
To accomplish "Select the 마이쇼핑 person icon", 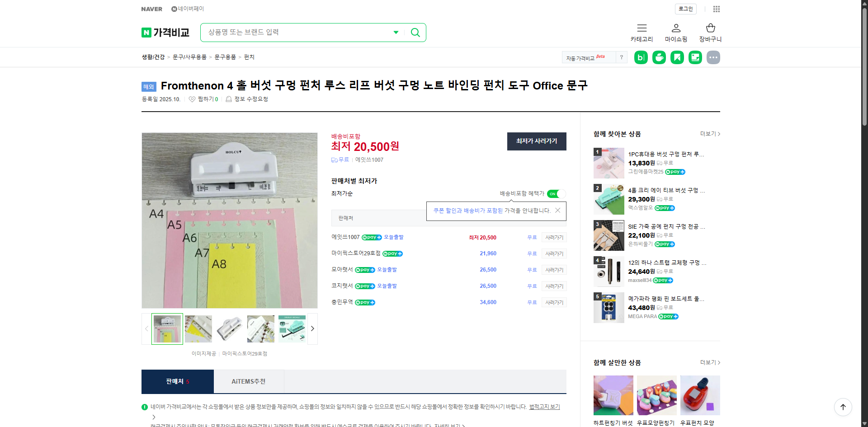I will click(x=676, y=28).
